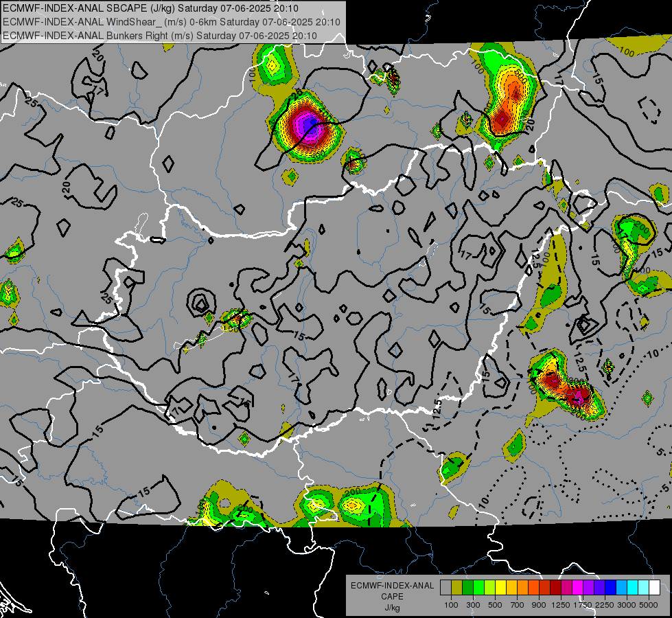The width and height of the screenshot is (672, 618).
Task: Pick the orange-red swatch left of 900
Action: (533, 588)
